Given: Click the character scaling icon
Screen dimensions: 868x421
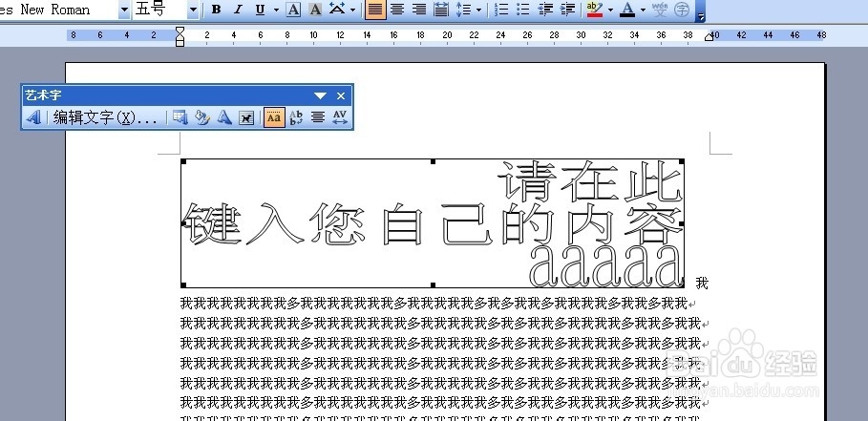Looking at the screenshot, I should [336, 10].
